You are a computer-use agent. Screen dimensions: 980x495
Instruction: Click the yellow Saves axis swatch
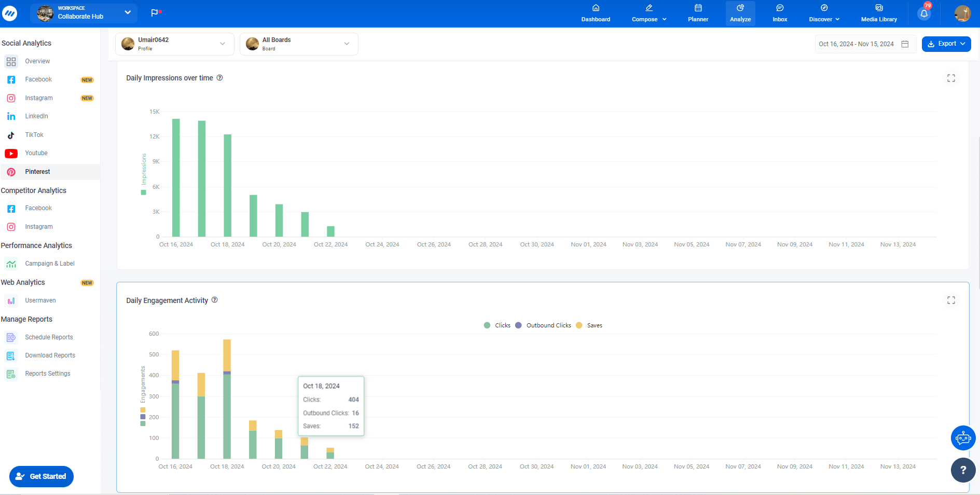point(143,410)
